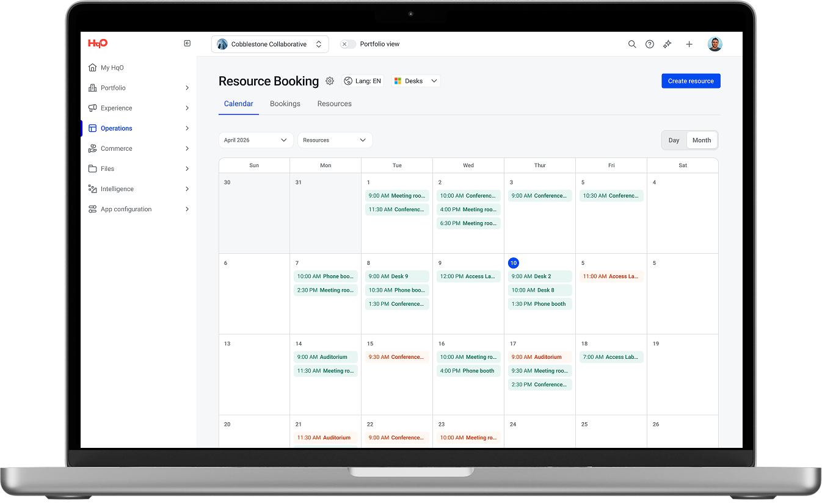The height and width of the screenshot is (504, 822).
Task: Open the user profile avatar
Action: (715, 44)
